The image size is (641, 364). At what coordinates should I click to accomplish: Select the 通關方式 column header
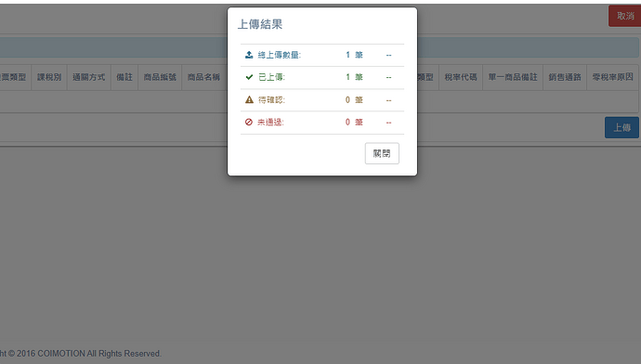tap(88, 77)
